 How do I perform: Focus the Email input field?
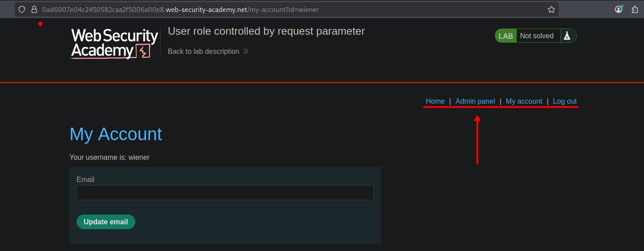coord(225,193)
